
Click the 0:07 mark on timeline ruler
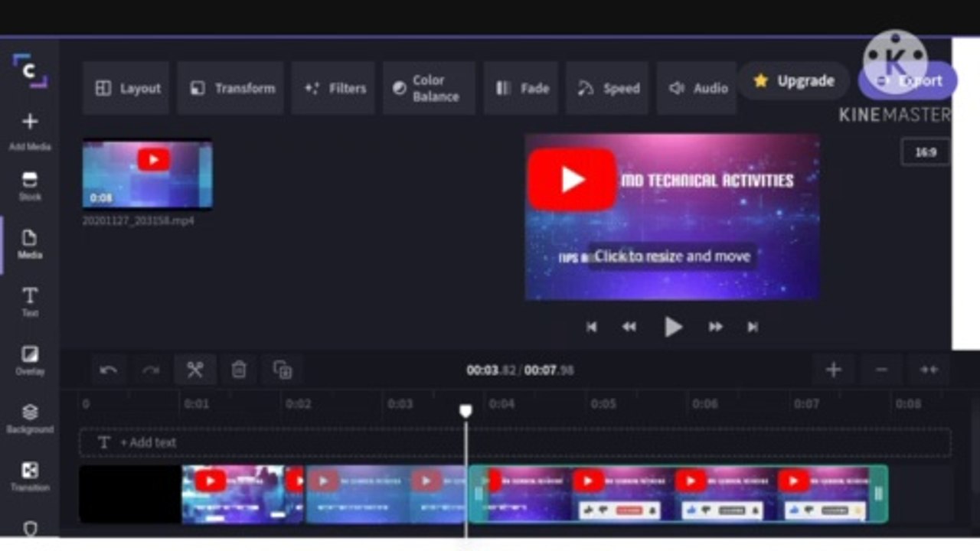tap(806, 404)
